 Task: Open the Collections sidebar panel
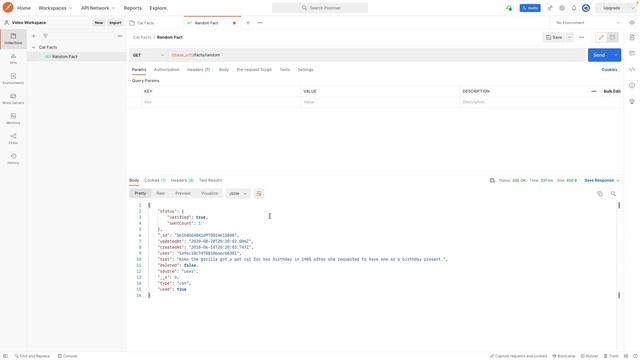tap(13, 39)
